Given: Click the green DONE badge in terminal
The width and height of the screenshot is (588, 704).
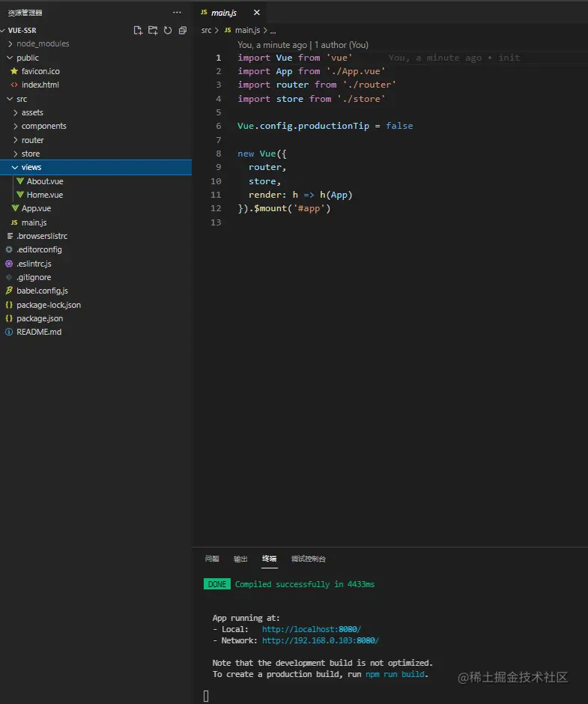Looking at the screenshot, I should 217,584.
